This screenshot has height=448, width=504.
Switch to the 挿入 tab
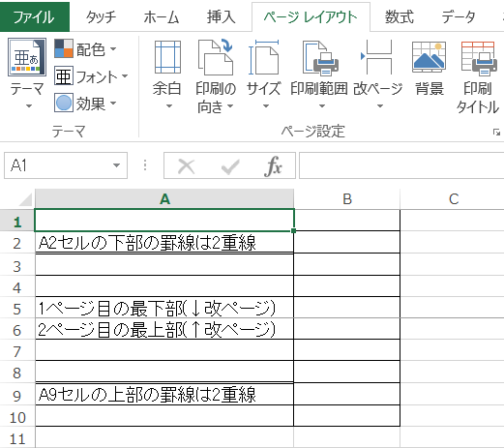point(221,16)
